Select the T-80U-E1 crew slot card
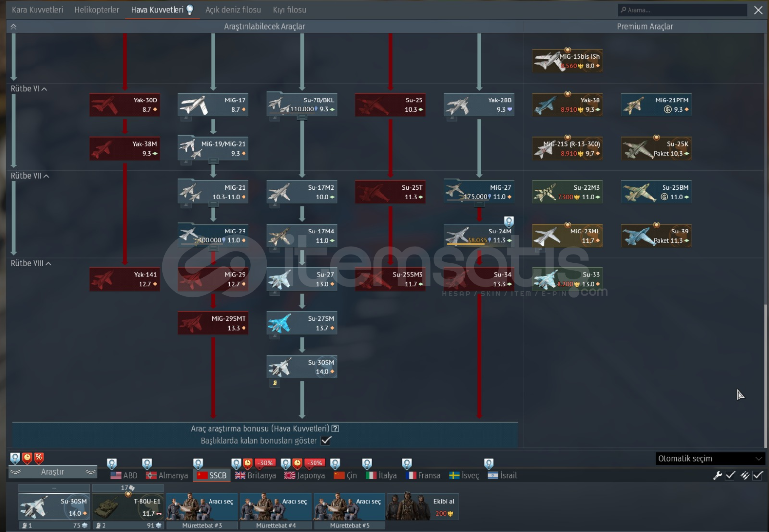Image resolution: width=769 pixels, height=532 pixels. [128, 507]
